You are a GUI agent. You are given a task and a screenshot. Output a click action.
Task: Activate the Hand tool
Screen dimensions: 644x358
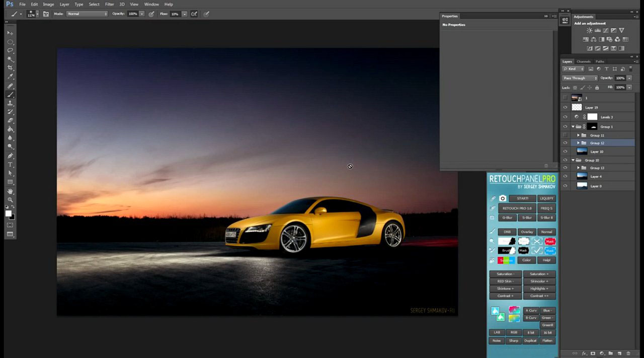tap(10, 191)
